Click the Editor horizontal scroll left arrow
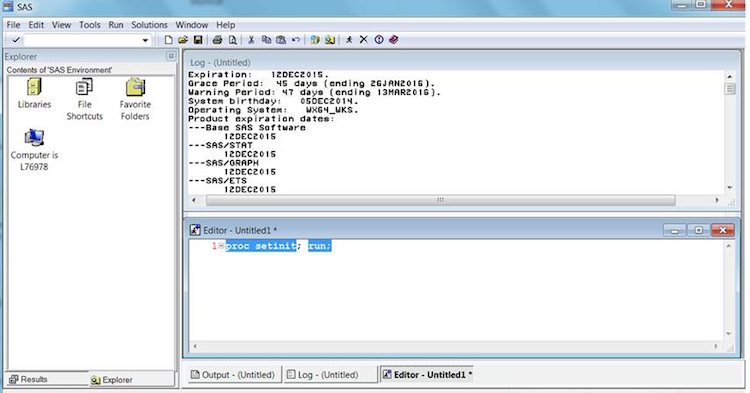The width and height of the screenshot is (750, 393). click(195, 346)
